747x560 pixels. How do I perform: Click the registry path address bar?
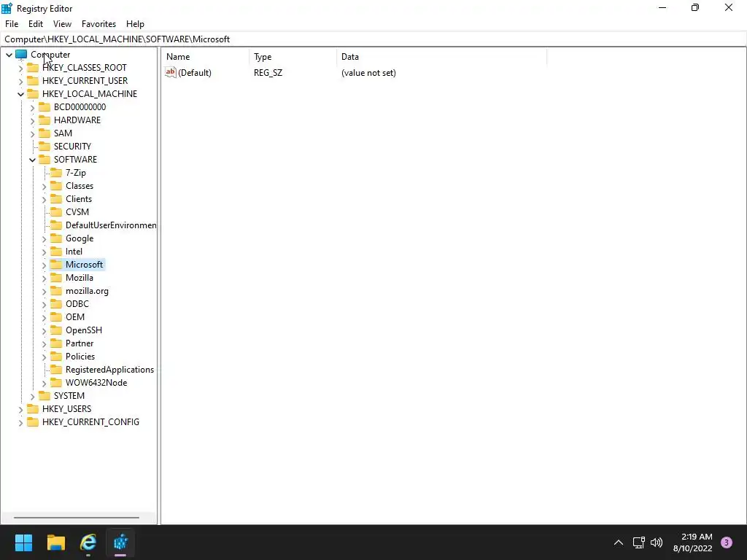[373, 39]
